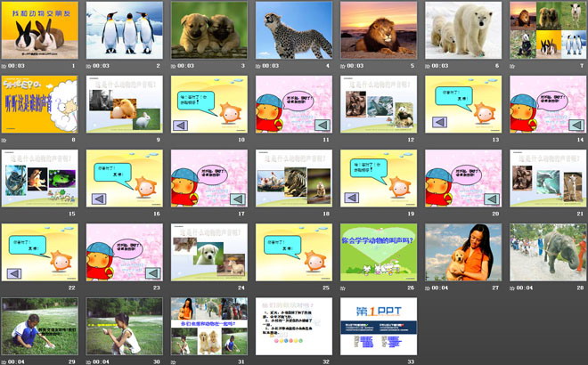Select slide 12 with the panda photo

pyautogui.click(x=379, y=104)
